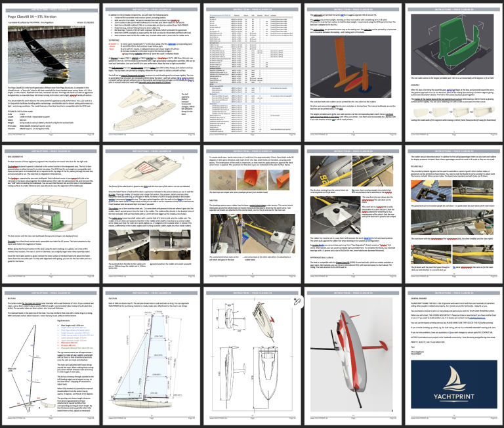Open the rendered boat with red keel bulb
This screenshot has width=504, height=428.
click(x=352, y=356)
